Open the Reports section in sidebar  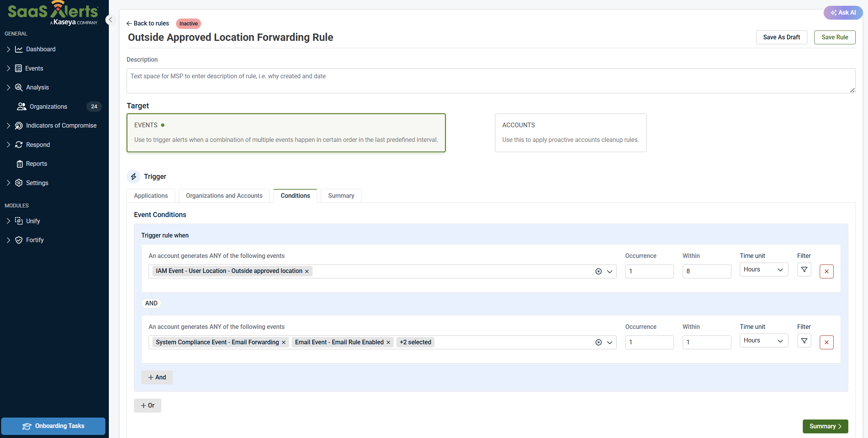tap(36, 164)
